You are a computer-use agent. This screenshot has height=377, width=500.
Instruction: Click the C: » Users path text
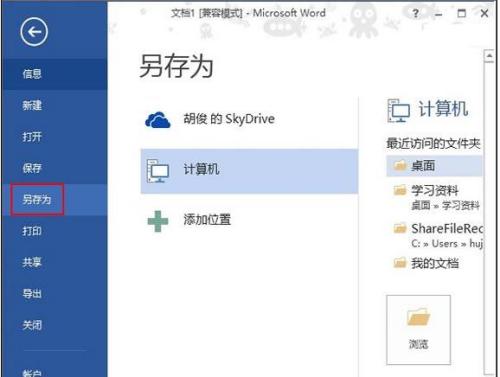click(x=447, y=244)
